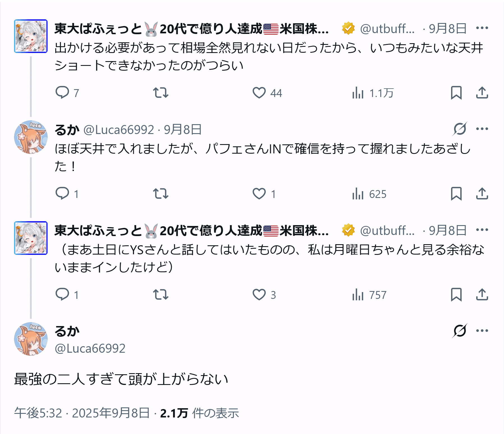Viewport: 504px width, 434px height.
Task: Click Grok icon on るか's 9月8日 reply
Action: coord(460,129)
